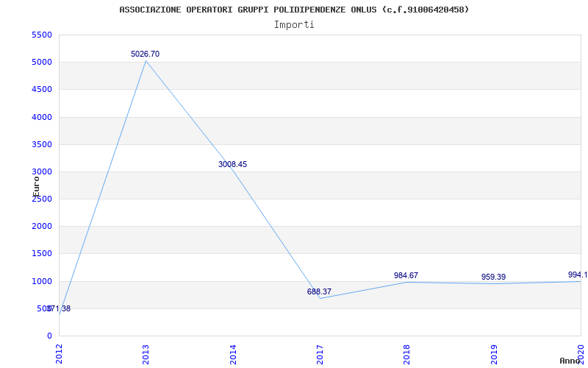
Task: Click the 1500 y-axis tick label
Action: pos(42,254)
